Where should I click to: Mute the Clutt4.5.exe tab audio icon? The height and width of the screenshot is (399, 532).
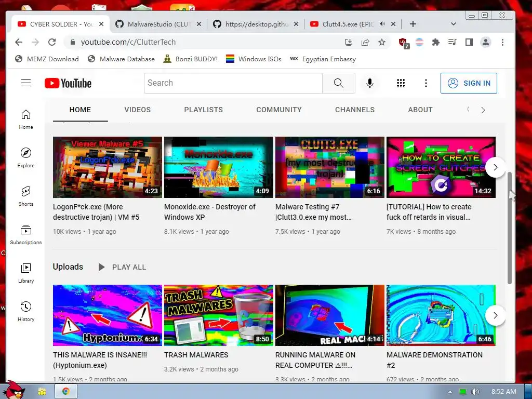[x=382, y=24]
